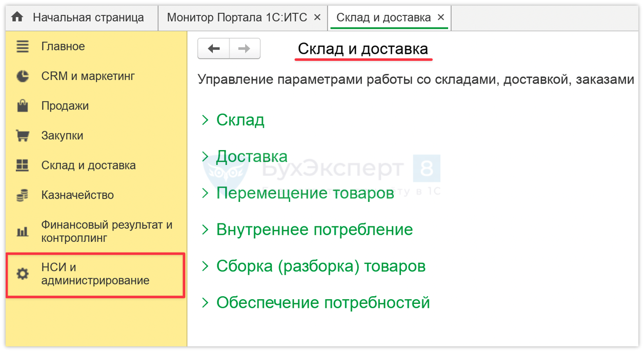The height and width of the screenshot is (352, 644).
Task: Open the Обеспечение потребностей link
Action: click(x=323, y=303)
